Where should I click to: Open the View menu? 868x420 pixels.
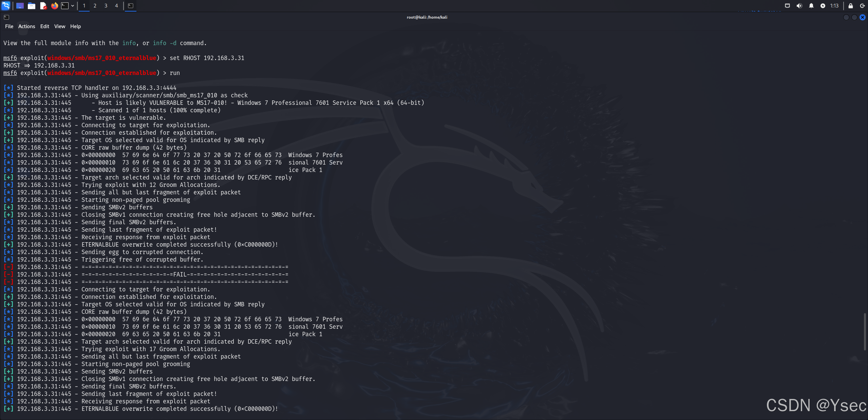[59, 26]
